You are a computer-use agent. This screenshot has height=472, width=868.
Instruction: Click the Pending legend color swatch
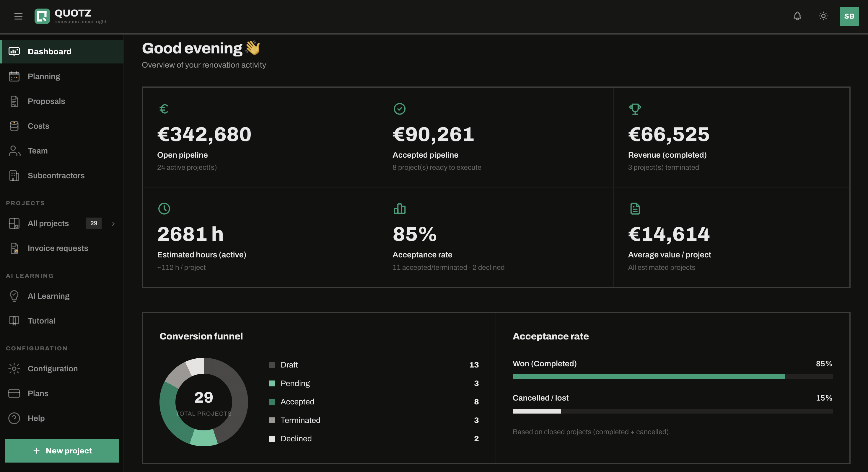coord(272,383)
